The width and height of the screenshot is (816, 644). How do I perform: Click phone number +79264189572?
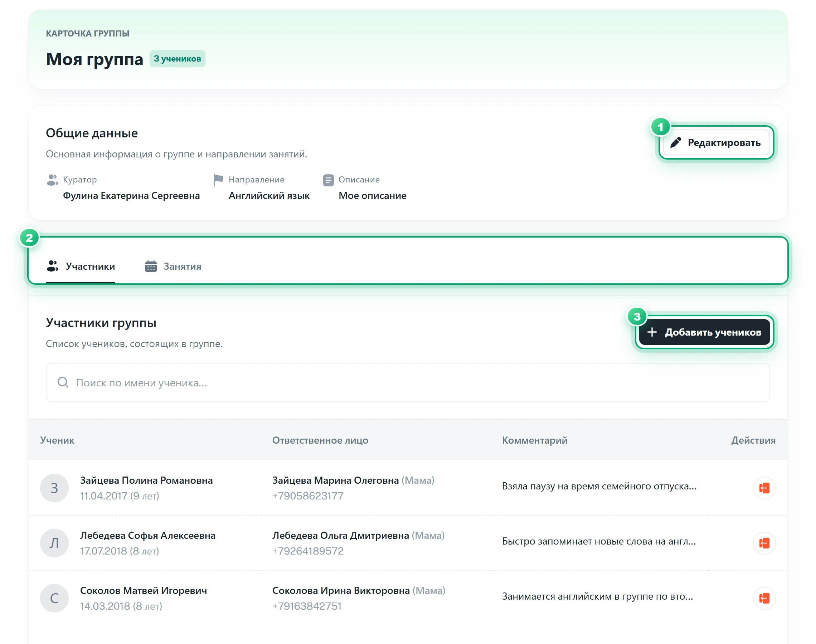coord(308,551)
